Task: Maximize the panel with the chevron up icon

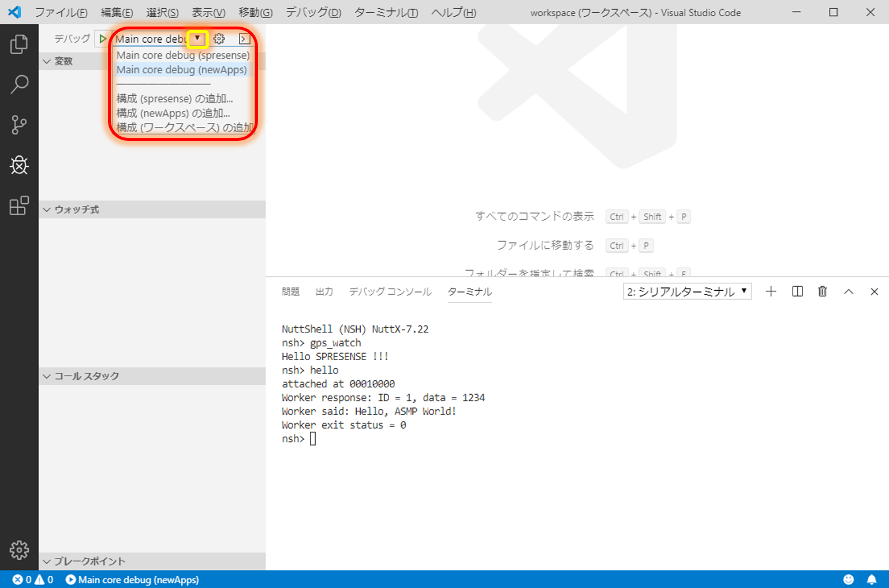Action: tap(849, 291)
